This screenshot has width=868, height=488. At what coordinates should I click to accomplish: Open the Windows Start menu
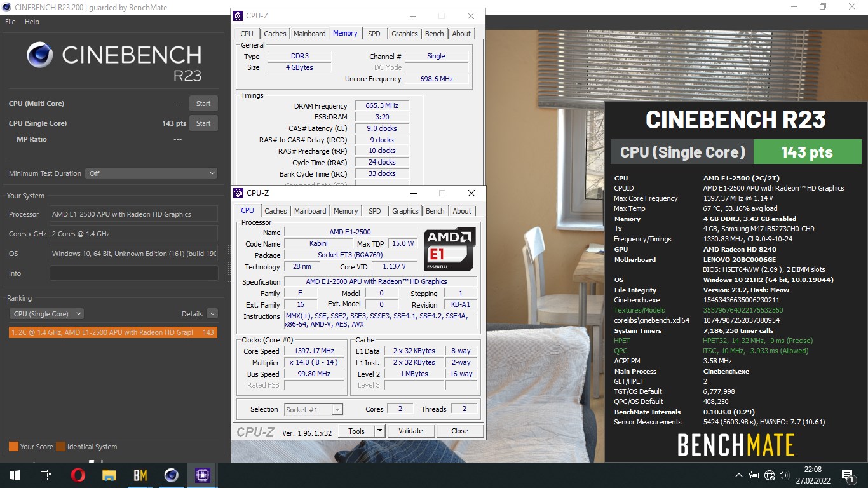(x=15, y=475)
